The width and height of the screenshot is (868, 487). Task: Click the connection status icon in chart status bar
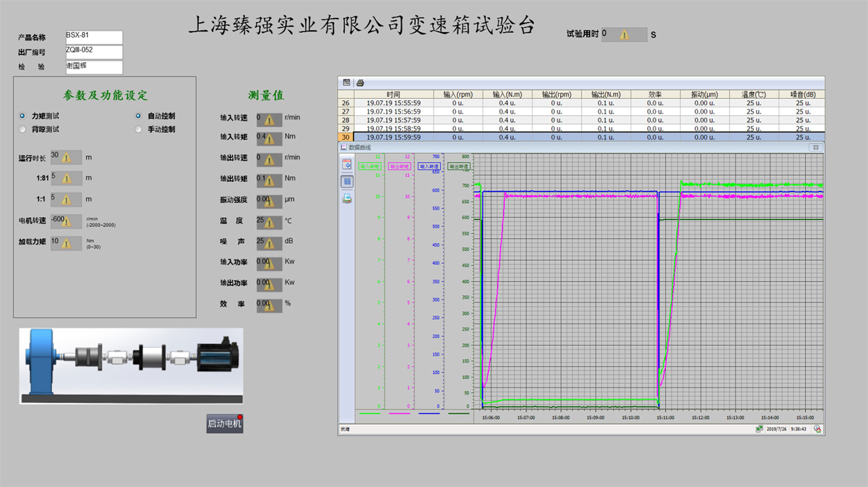click(759, 429)
